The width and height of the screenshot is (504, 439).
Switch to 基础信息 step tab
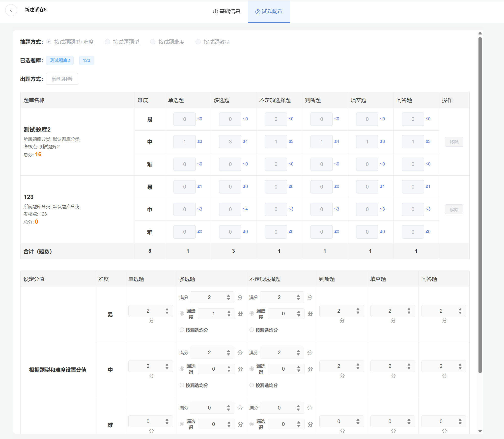[227, 11]
